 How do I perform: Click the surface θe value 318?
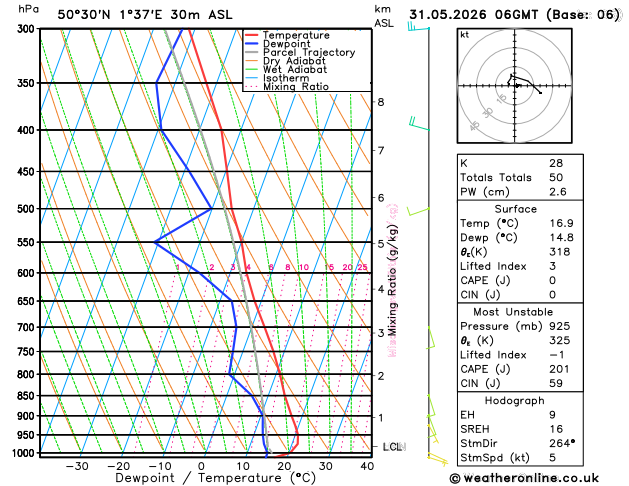[x=560, y=252]
